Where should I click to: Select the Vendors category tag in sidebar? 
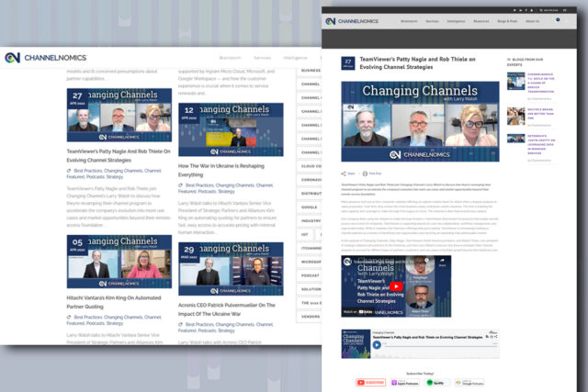[310, 317]
